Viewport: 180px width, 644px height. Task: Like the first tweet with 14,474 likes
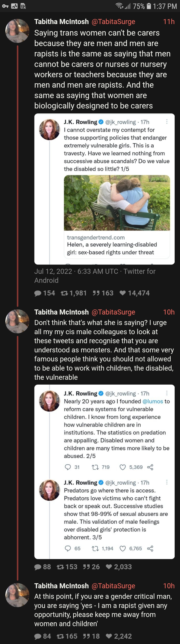coord(123,293)
